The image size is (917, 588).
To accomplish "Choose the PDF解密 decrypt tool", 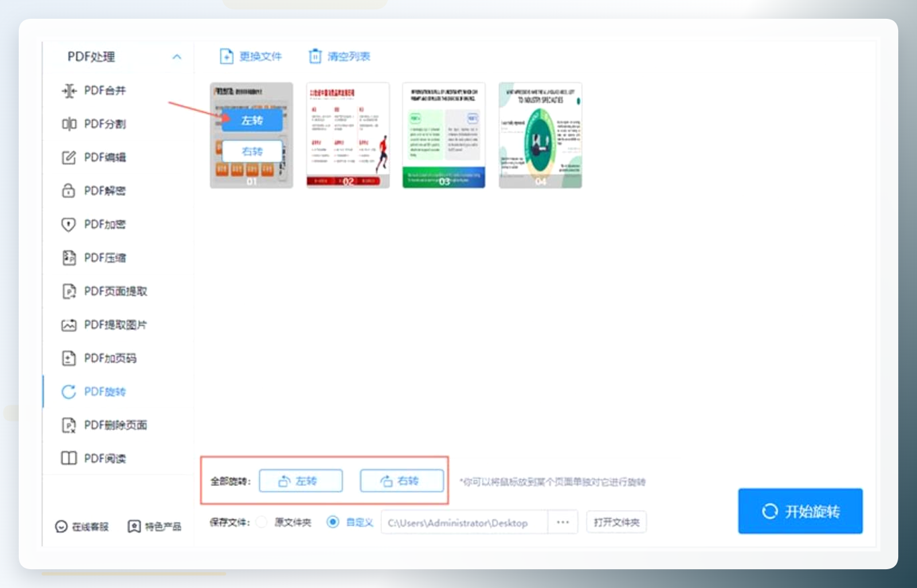I will (x=94, y=191).
